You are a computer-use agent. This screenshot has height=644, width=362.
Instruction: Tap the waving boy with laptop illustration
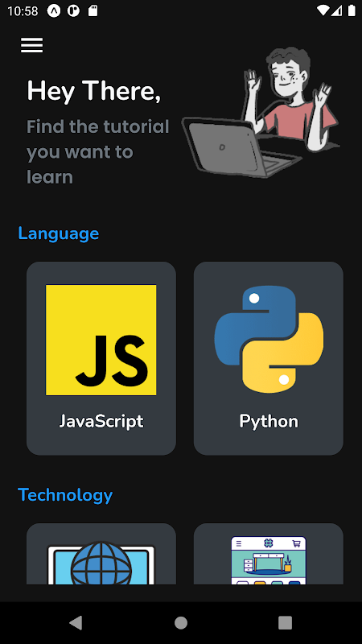(261, 112)
